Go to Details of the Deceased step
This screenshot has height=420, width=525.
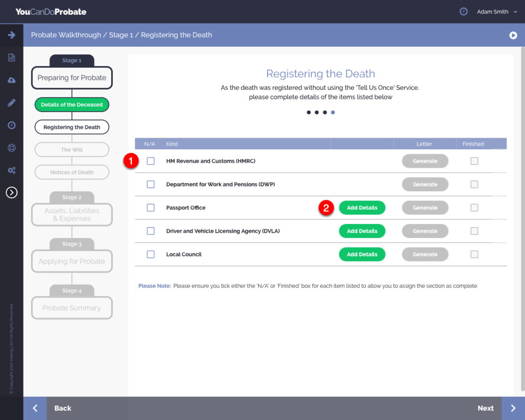tap(72, 105)
